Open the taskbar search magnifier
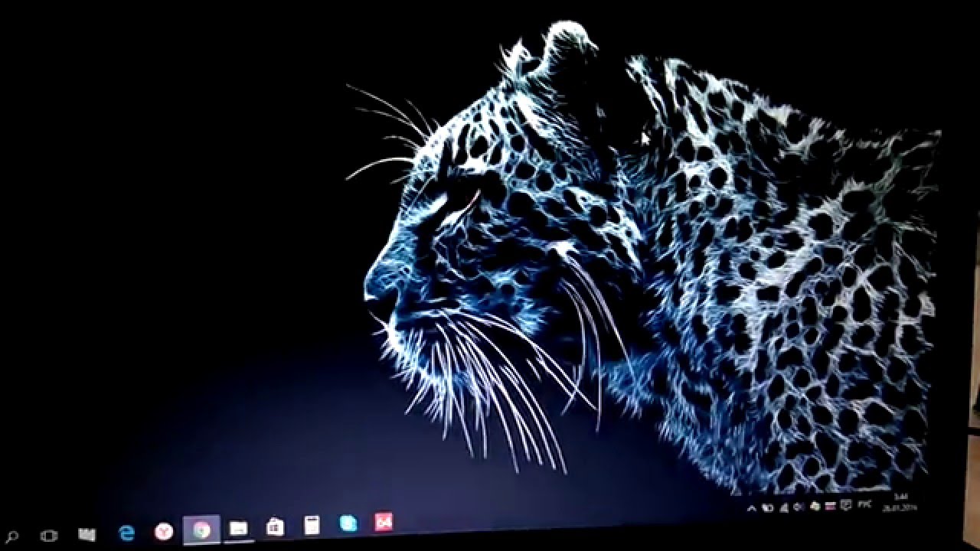The height and width of the screenshot is (551, 980). [x=12, y=536]
